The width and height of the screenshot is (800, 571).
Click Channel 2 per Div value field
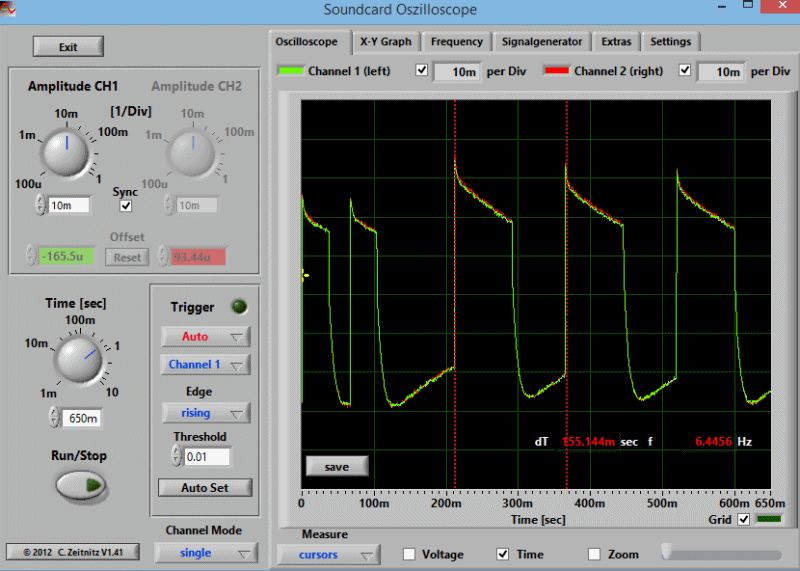(721, 72)
